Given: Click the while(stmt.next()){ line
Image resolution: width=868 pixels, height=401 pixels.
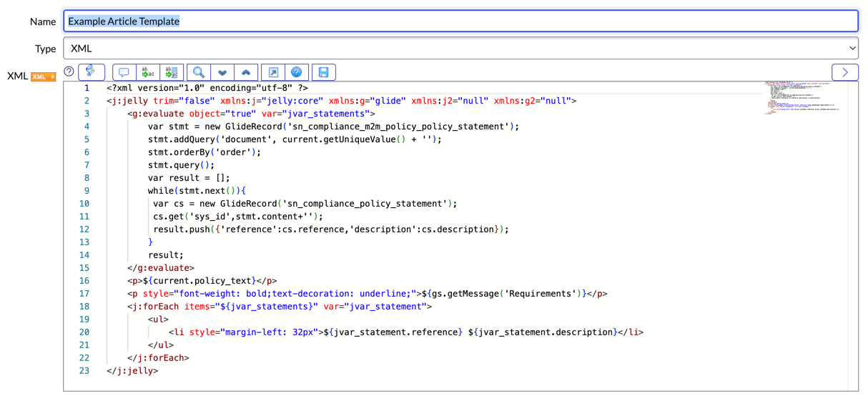Looking at the screenshot, I should coord(197,191).
